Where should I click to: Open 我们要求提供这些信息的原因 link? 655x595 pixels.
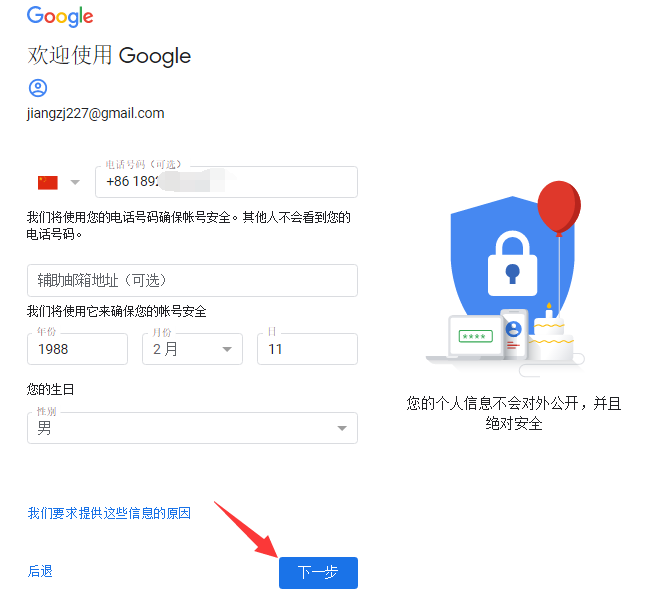109,513
